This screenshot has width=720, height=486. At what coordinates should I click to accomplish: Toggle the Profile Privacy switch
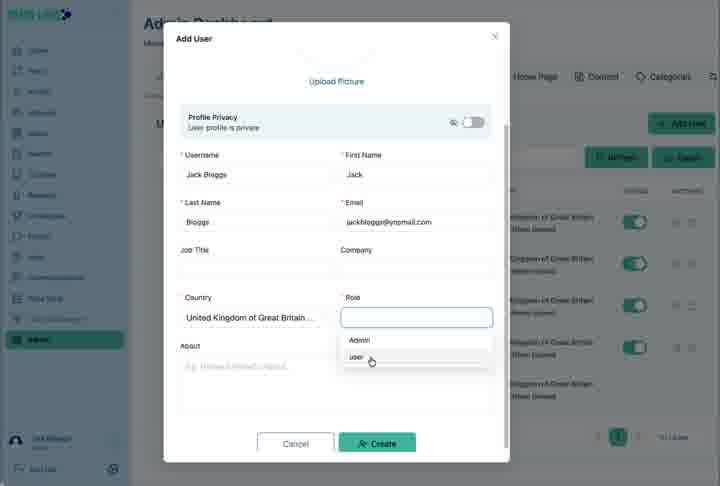click(x=473, y=123)
